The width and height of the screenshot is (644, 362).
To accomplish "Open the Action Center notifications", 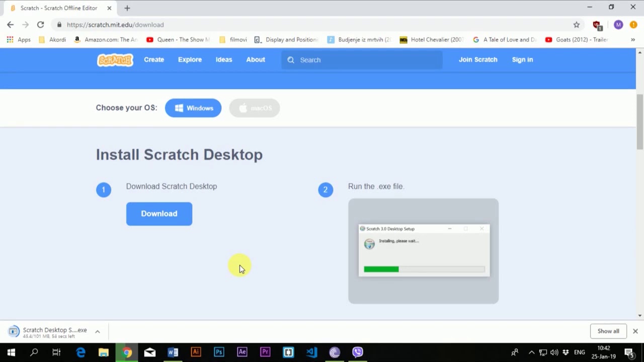I will click(629, 352).
